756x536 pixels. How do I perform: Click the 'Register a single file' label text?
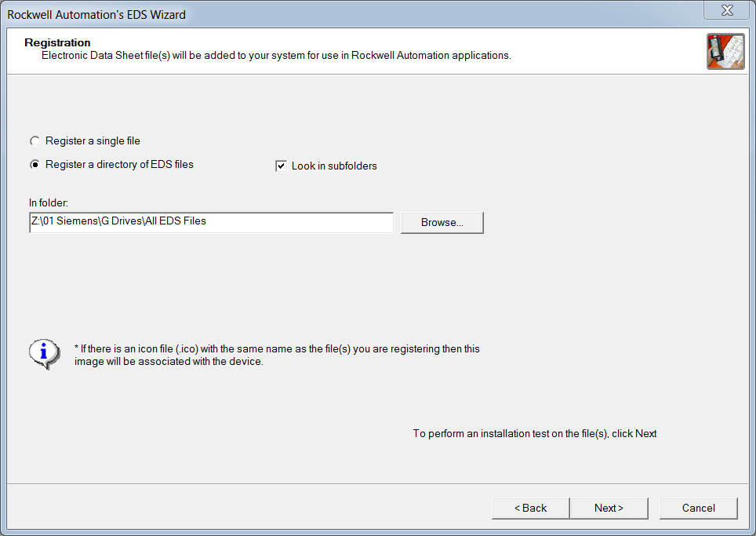(x=93, y=141)
